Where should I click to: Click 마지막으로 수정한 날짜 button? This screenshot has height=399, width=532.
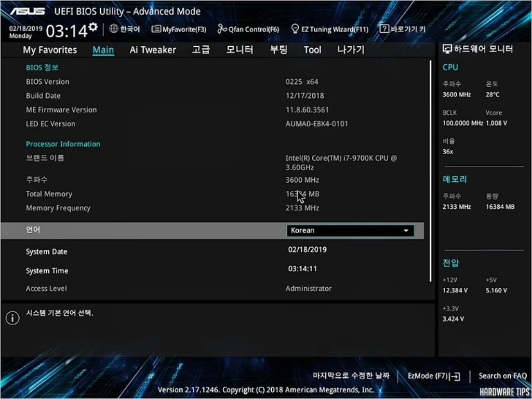[351, 376]
